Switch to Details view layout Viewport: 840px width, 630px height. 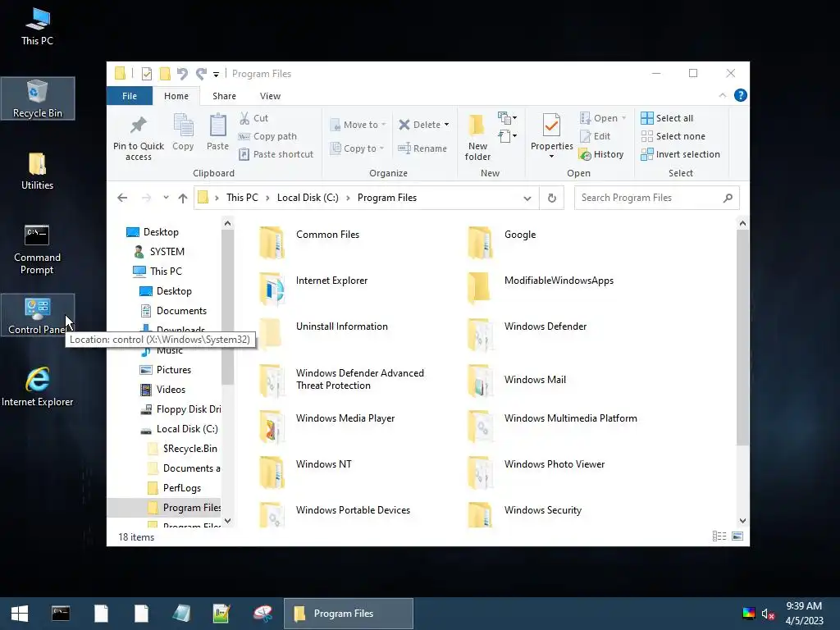[719, 536]
